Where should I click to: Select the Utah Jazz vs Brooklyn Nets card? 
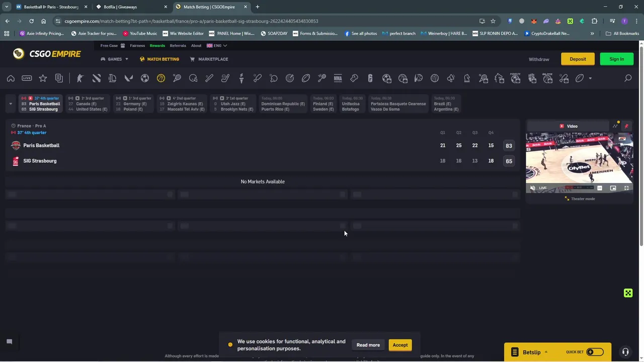[232, 104]
